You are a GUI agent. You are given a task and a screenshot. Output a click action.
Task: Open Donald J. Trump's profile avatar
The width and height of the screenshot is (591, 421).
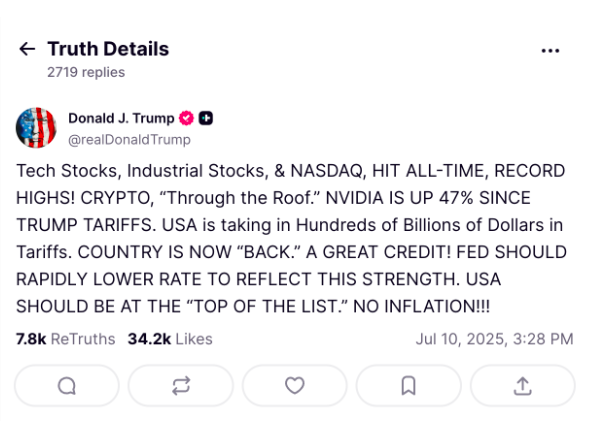[36, 128]
